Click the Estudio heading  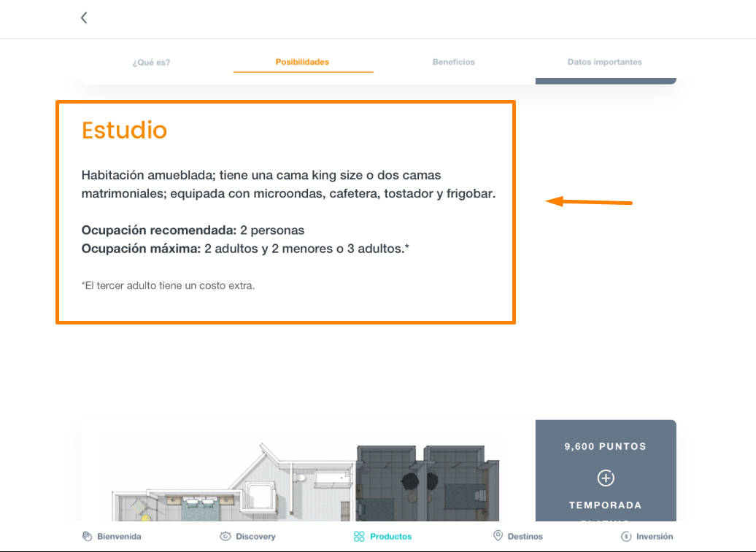click(x=124, y=130)
